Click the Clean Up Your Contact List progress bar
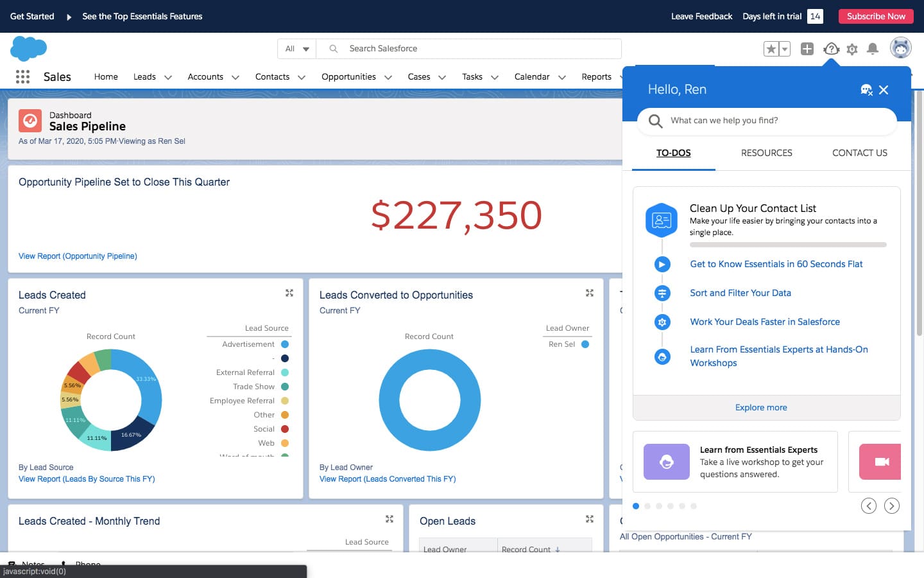Image resolution: width=924 pixels, height=578 pixels. 788,245
